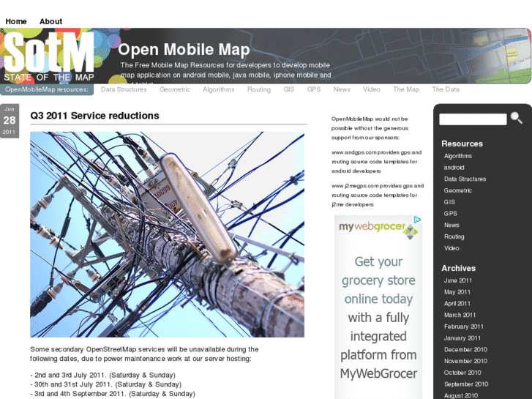
Task: Open the SotM State of the Map logo
Action: (x=49, y=56)
